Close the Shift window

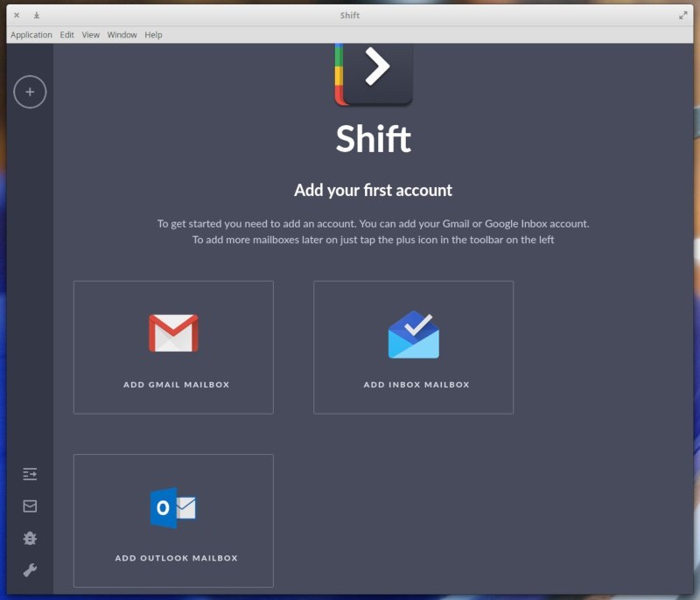click(x=17, y=15)
